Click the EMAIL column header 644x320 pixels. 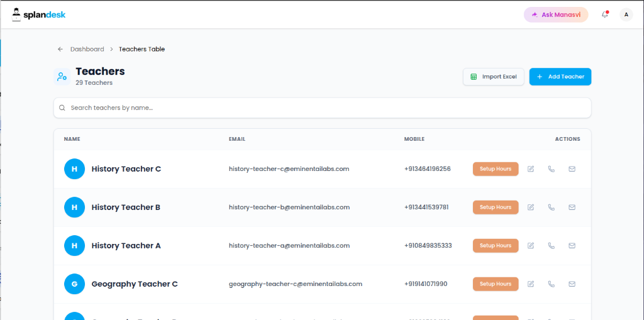(237, 140)
